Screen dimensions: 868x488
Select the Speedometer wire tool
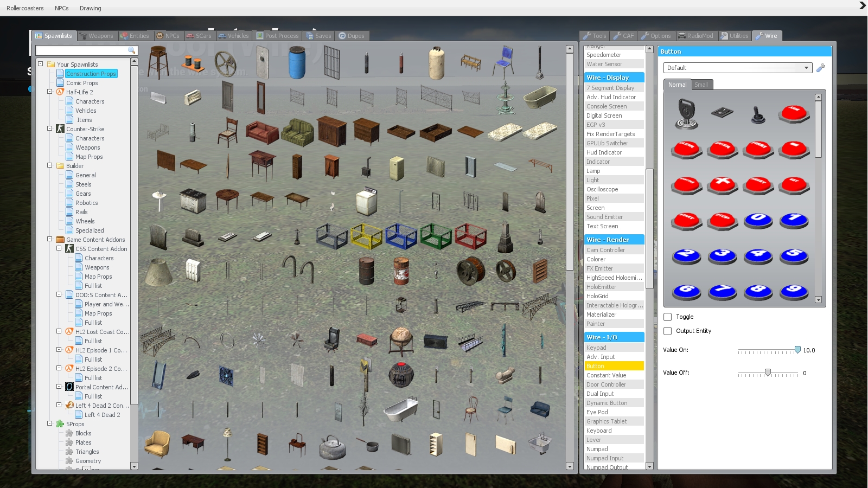click(x=614, y=55)
